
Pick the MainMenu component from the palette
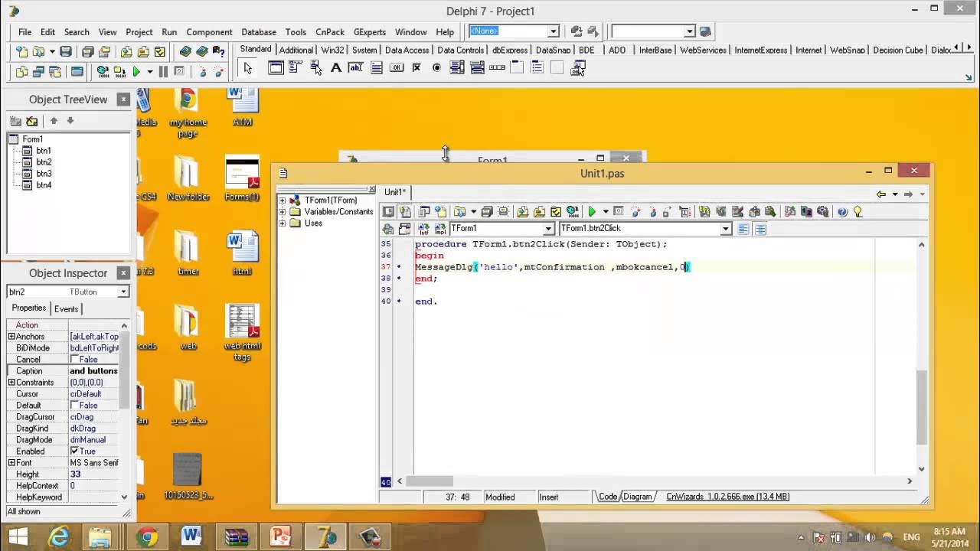(x=296, y=67)
